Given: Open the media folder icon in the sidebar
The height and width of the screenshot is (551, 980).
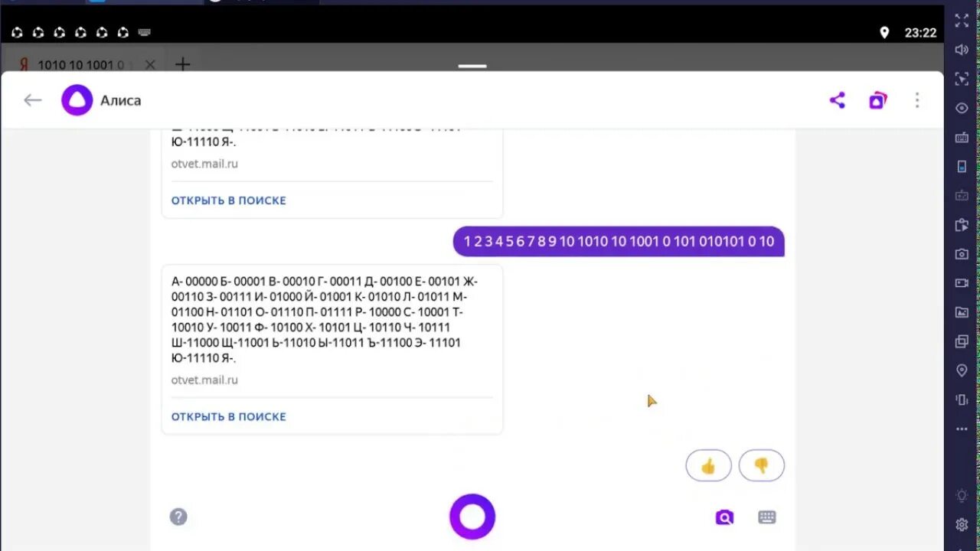Looking at the screenshot, I should pos(962,311).
